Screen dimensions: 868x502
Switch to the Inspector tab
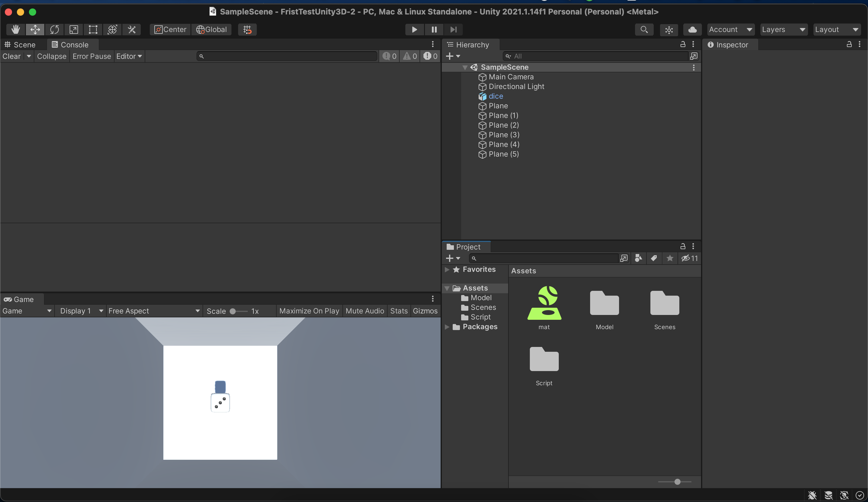(728, 45)
